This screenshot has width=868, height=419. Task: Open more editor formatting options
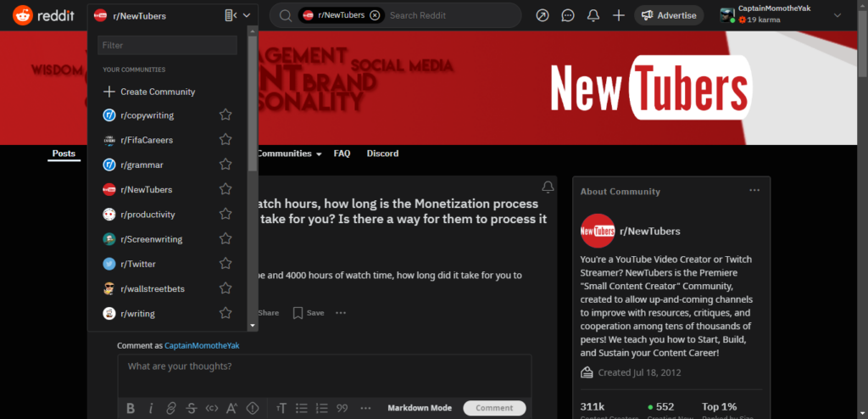pos(365,409)
